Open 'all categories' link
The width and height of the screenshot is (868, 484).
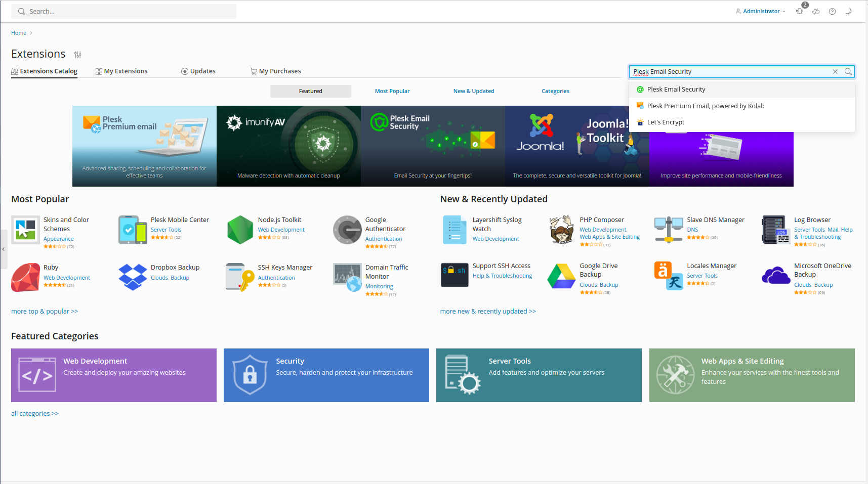click(34, 413)
